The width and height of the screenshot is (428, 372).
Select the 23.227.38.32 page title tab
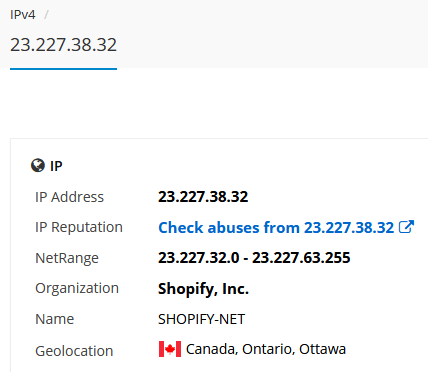[63, 44]
